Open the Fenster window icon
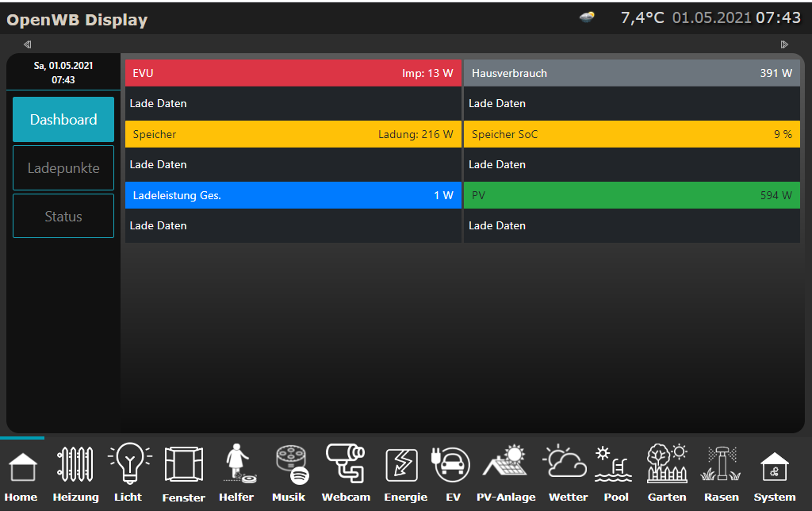Image resolution: width=812 pixels, height=511 pixels. coord(183,466)
